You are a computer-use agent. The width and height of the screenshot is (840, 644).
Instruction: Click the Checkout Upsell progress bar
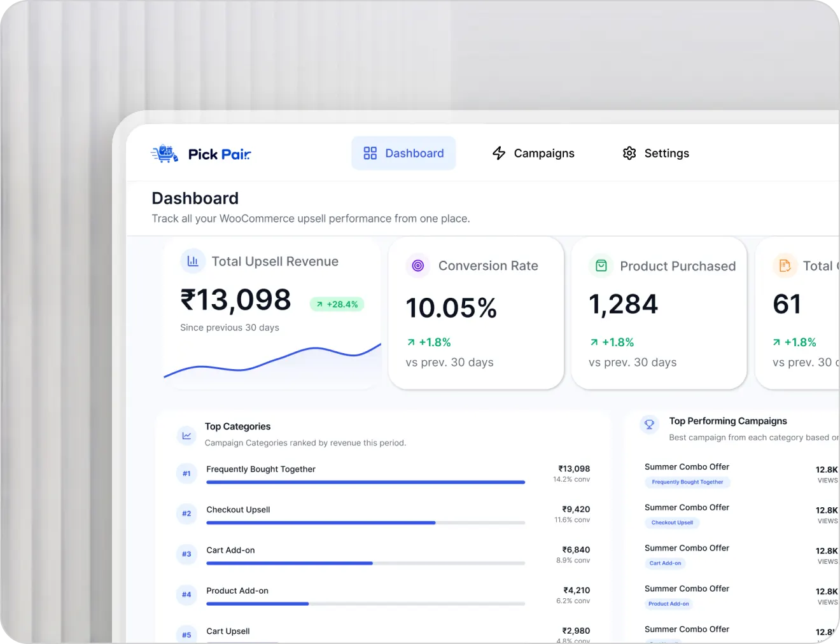tap(366, 523)
